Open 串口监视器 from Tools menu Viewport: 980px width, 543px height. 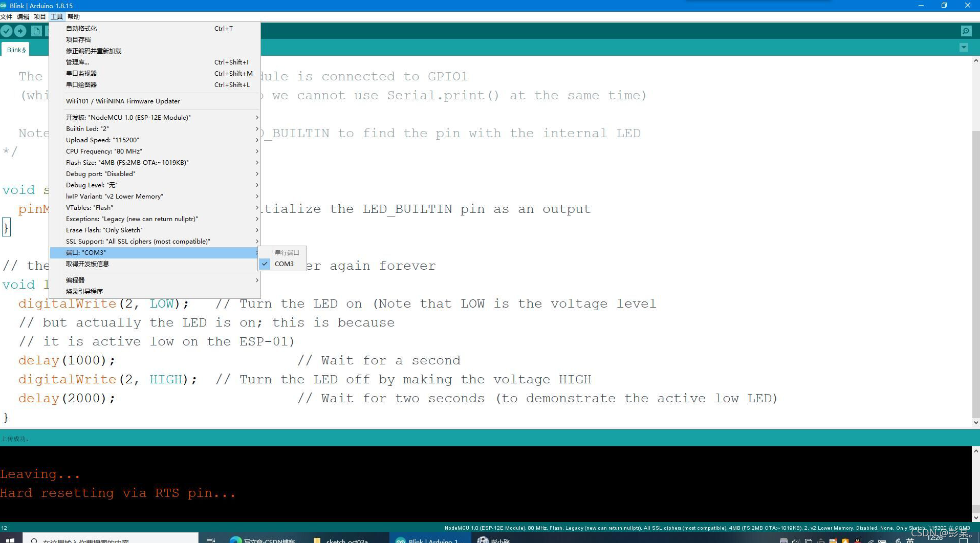point(155,74)
